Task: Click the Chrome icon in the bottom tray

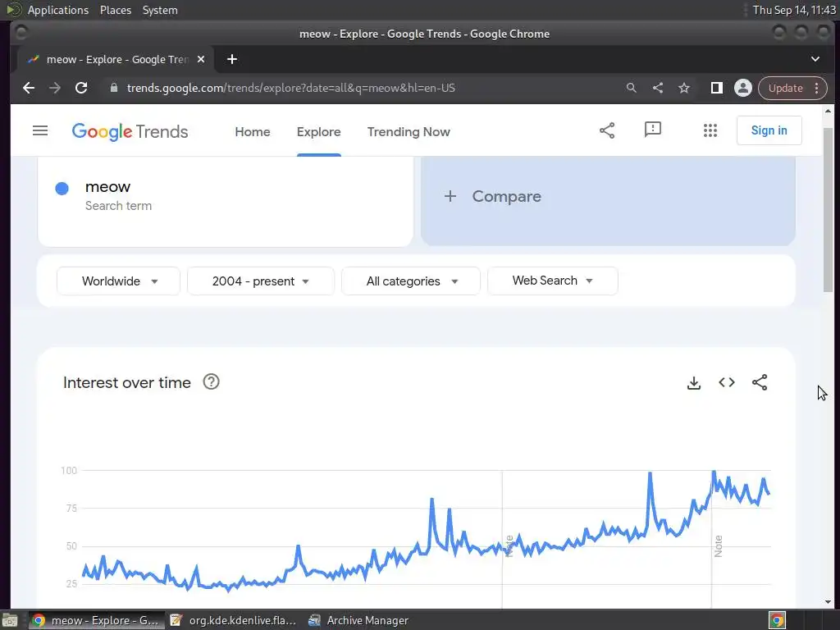Action: 777,620
